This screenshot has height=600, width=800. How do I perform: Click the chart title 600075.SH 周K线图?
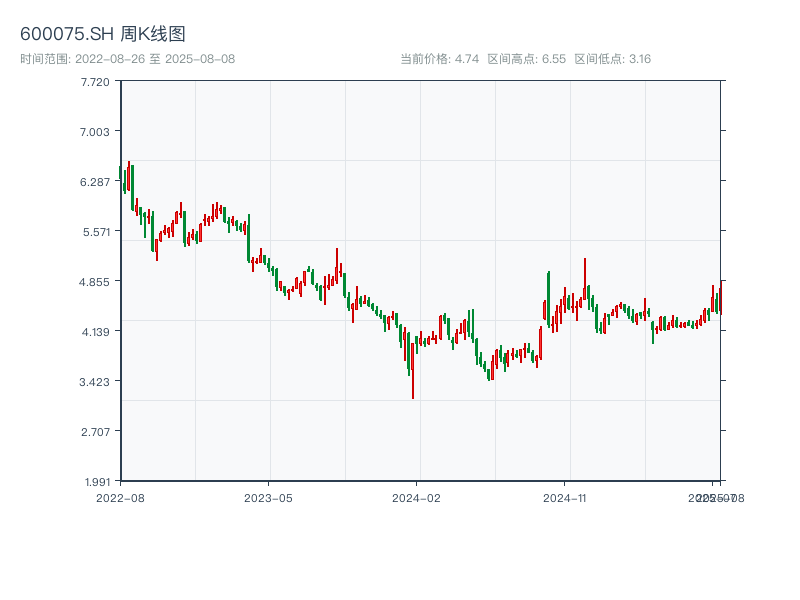point(103,35)
